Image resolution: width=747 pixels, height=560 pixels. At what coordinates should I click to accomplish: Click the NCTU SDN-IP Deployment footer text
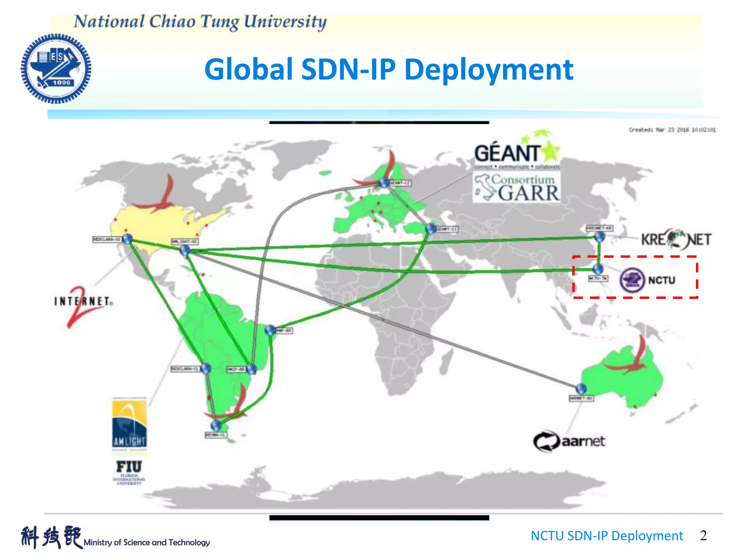click(607, 536)
